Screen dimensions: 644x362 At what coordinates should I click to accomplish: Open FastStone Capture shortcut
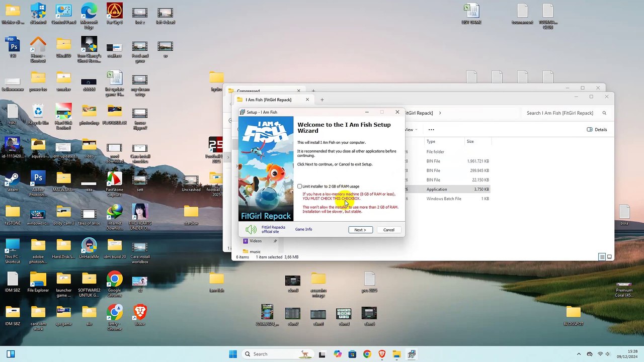[114, 184]
